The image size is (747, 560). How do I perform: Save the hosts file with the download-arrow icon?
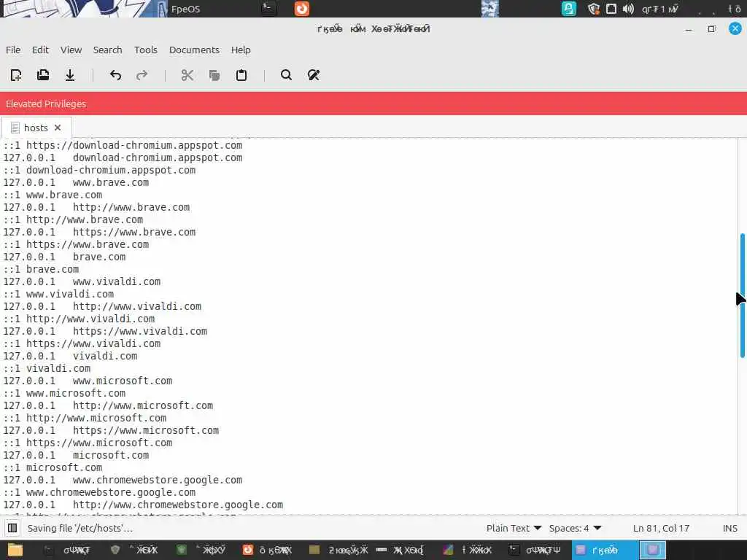coord(70,75)
